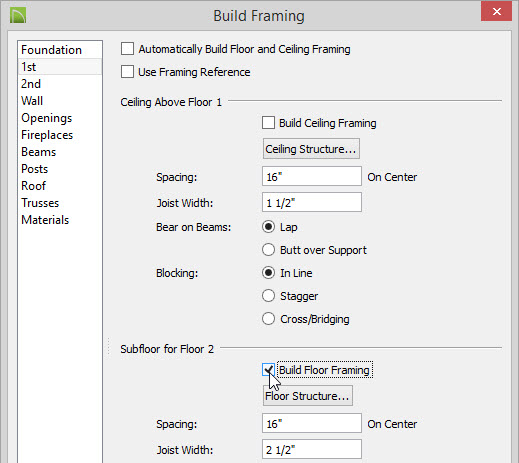This screenshot has height=463, width=519.
Task: Choose the Stagger blocking option
Action: pyautogui.click(x=268, y=296)
